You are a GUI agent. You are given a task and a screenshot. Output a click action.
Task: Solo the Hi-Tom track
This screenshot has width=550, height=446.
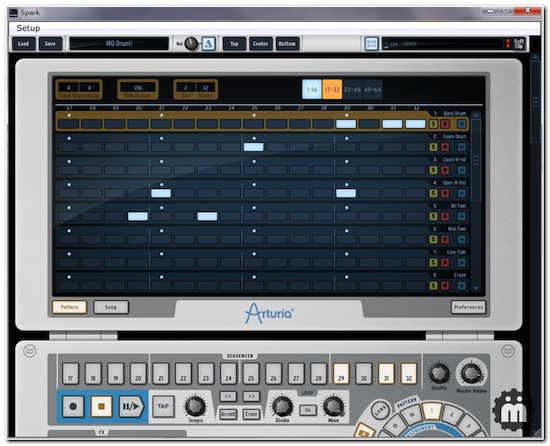433,216
